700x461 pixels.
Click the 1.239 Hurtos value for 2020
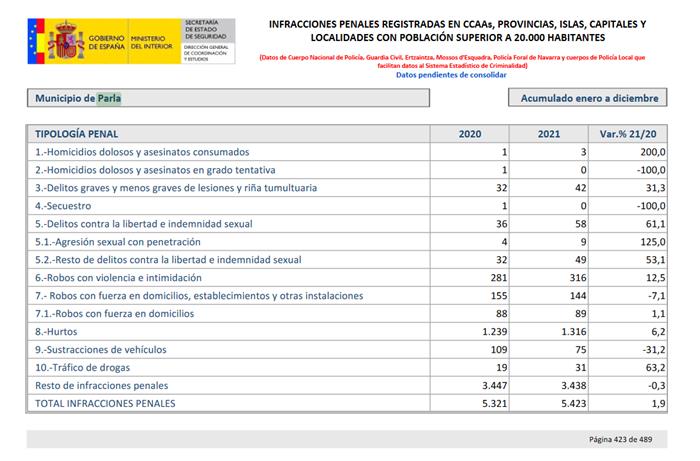coord(493,331)
